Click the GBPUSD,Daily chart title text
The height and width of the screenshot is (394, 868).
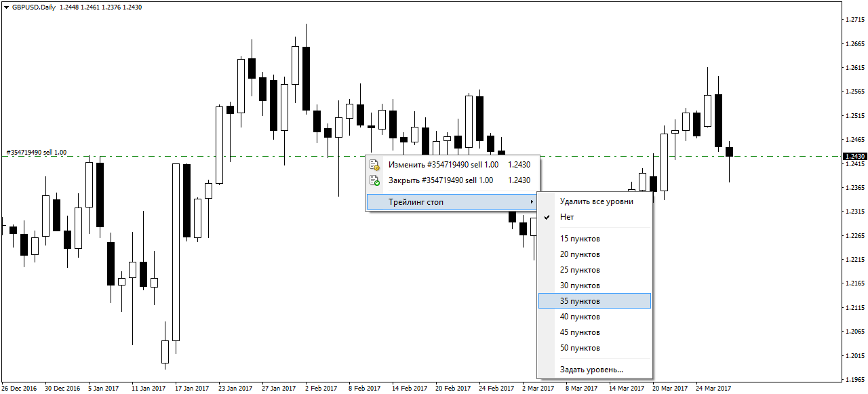34,7
